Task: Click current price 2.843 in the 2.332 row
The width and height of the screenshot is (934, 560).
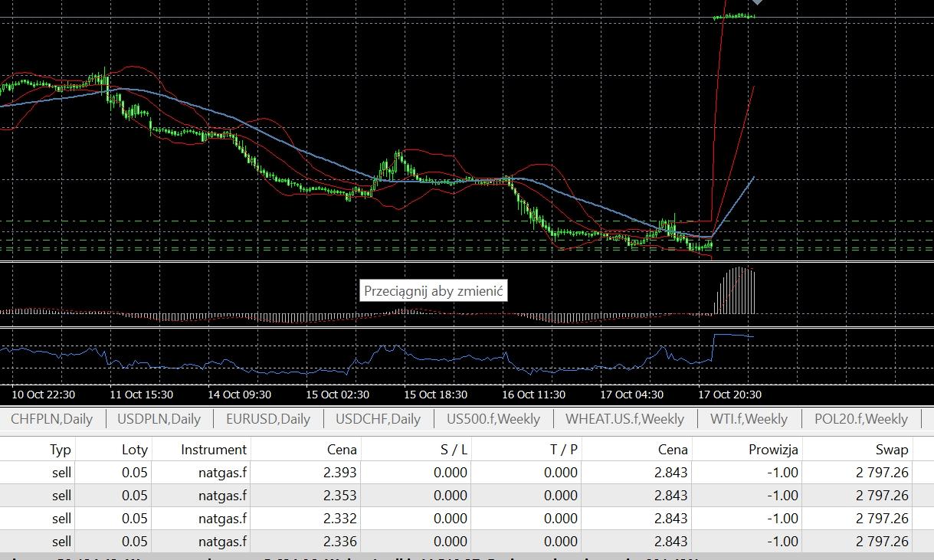Action: click(671, 519)
